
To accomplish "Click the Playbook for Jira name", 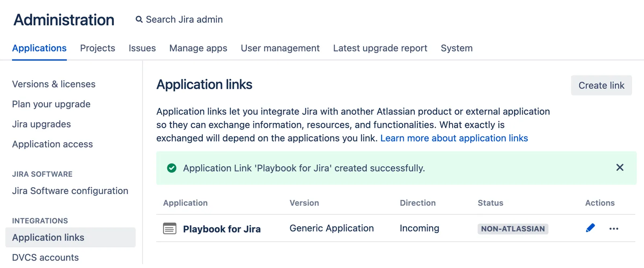I will (222, 229).
